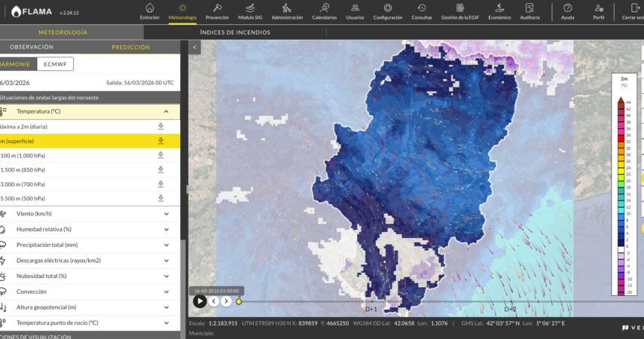
Task: Select the ECMWF model option
Action: point(55,64)
